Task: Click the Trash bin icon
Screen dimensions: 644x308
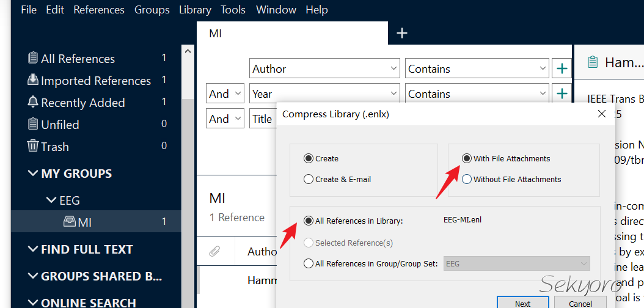Action: (33, 147)
